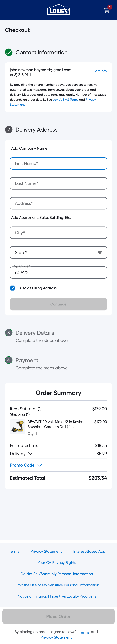Expand the Promo Code section
The image size is (117, 644).
[26, 465]
